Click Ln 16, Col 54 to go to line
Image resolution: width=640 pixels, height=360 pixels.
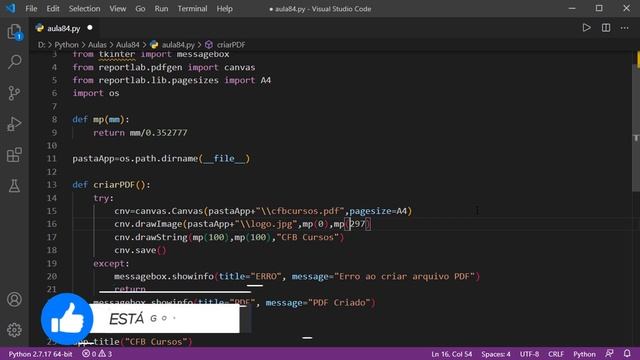coord(451,354)
